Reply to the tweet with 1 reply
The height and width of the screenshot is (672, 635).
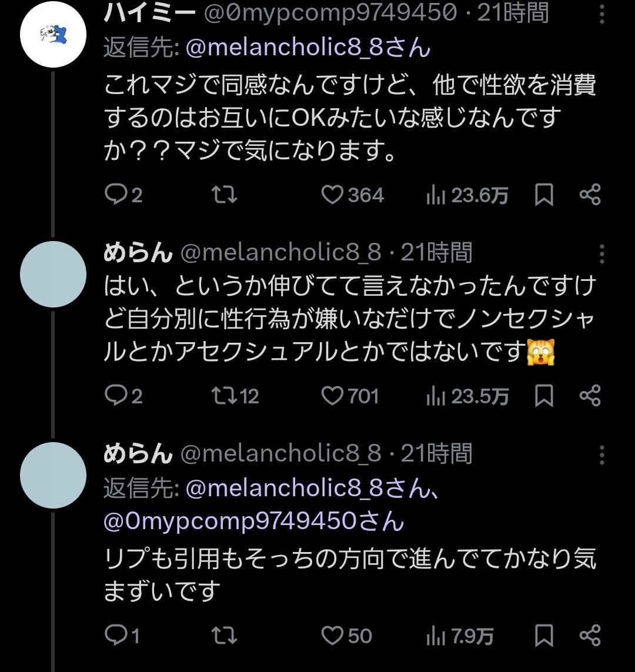pos(113,635)
